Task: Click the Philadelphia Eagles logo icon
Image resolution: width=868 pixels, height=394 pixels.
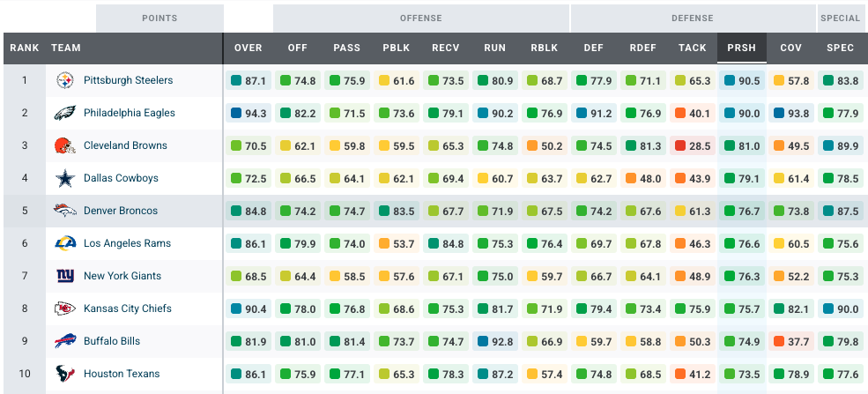Action: pos(64,114)
